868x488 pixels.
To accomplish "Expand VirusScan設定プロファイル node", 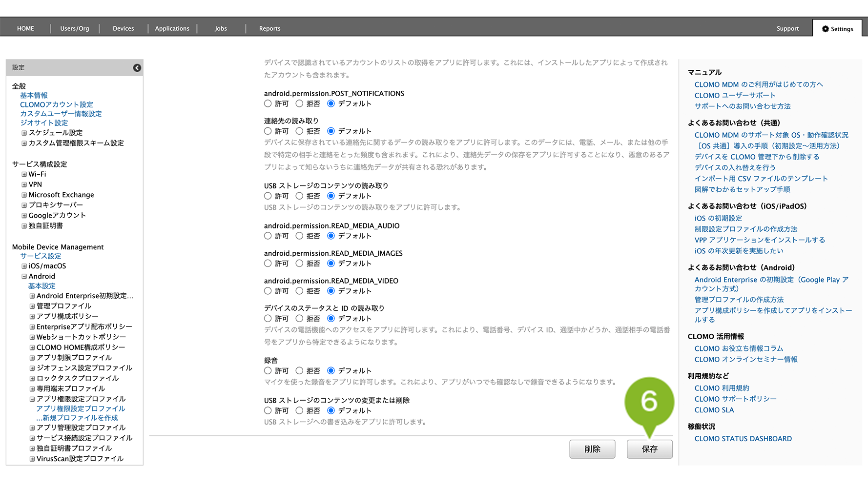I will pyautogui.click(x=32, y=459).
